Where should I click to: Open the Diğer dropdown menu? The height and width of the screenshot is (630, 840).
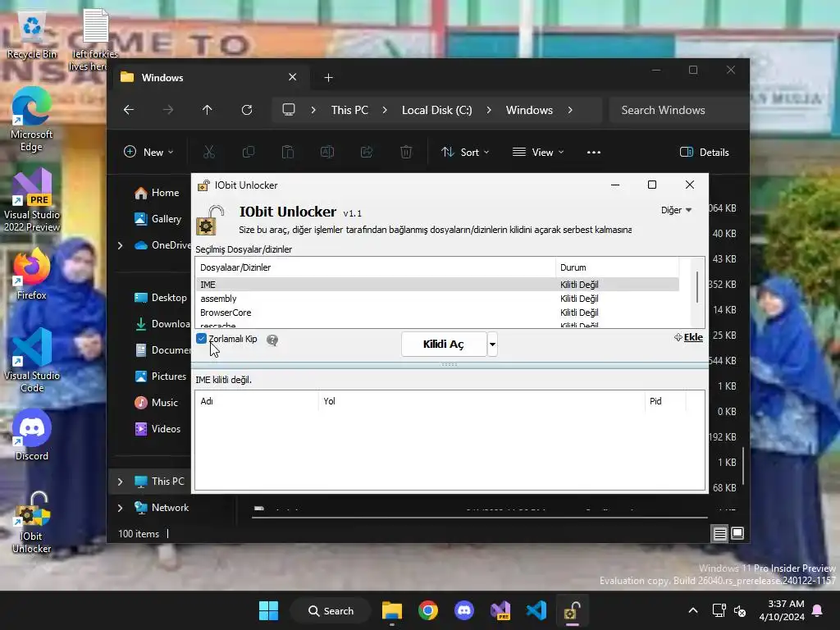tap(676, 210)
